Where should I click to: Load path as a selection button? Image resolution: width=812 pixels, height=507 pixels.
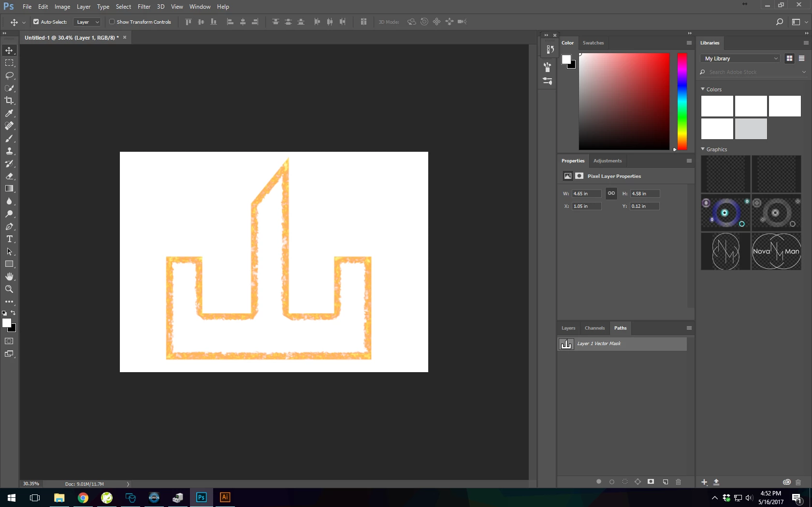click(625, 481)
